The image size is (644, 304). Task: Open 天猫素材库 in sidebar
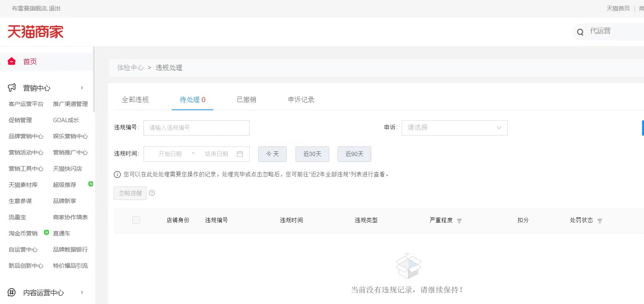click(23, 185)
